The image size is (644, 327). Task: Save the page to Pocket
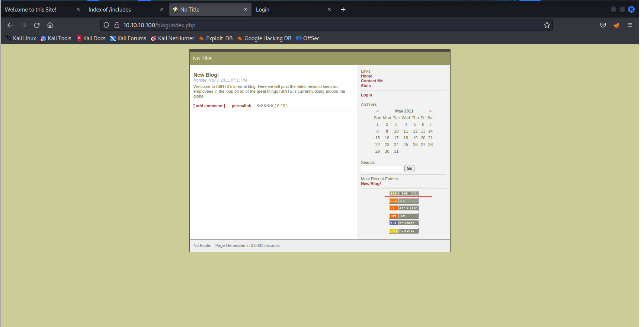click(x=603, y=25)
